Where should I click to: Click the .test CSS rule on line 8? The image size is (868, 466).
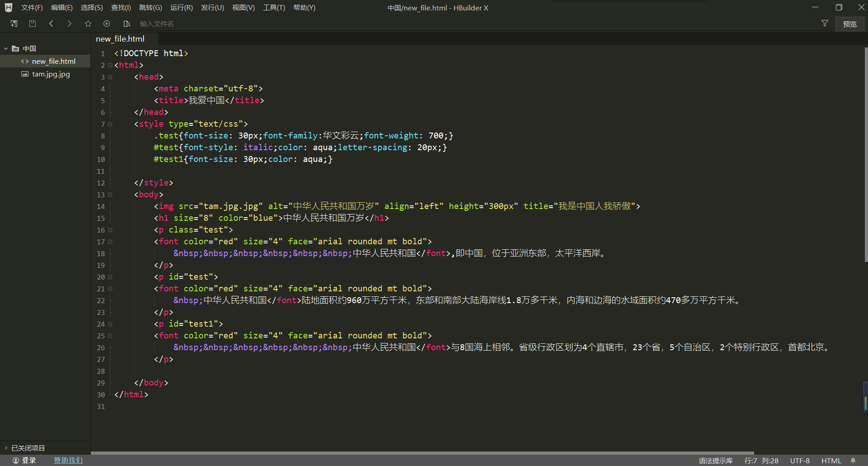(x=303, y=136)
